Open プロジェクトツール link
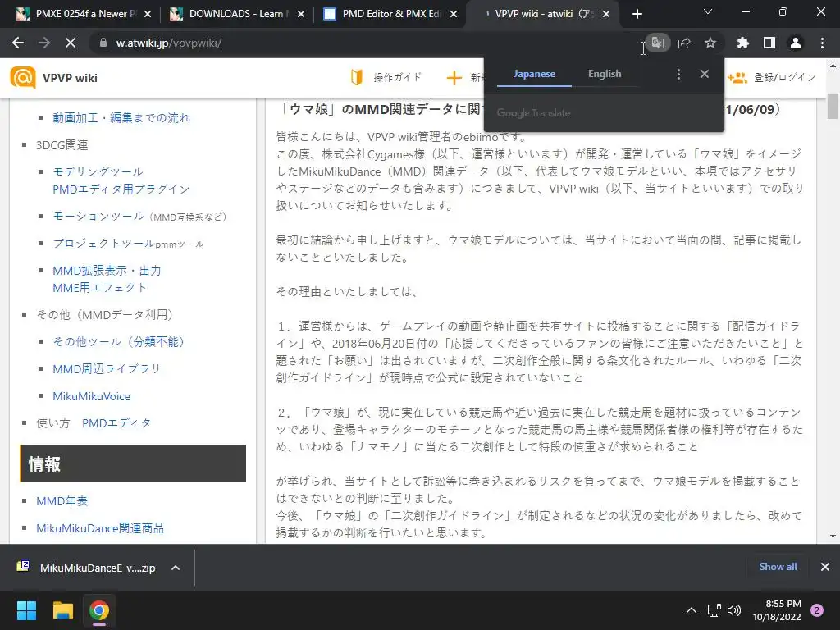Screen dimensions: 840x630 (104, 243)
